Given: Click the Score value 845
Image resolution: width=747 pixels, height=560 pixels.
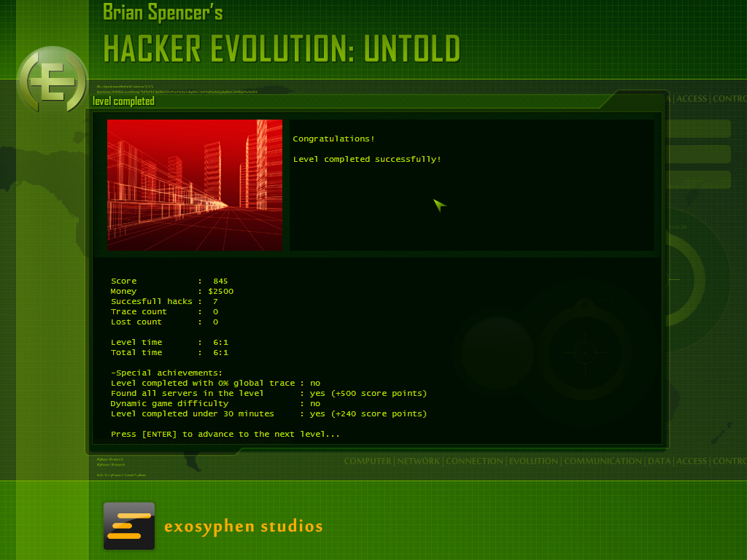Looking at the screenshot, I should (x=220, y=281).
